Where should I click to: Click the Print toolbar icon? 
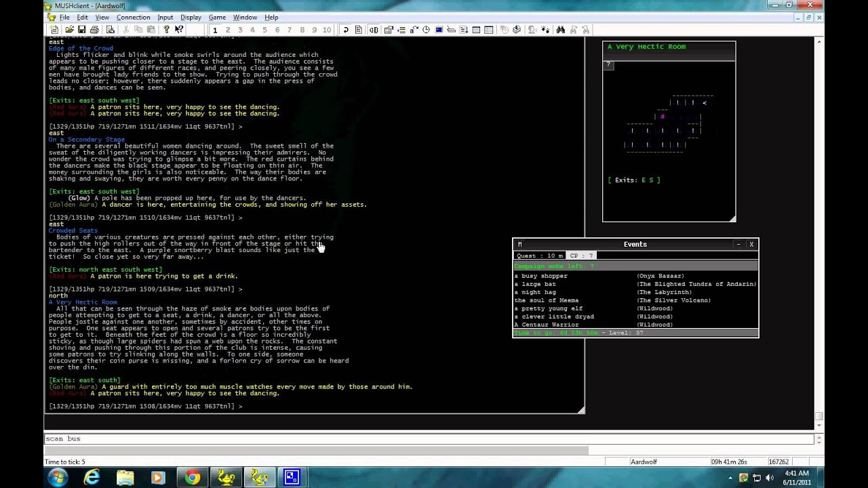coord(94,30)
